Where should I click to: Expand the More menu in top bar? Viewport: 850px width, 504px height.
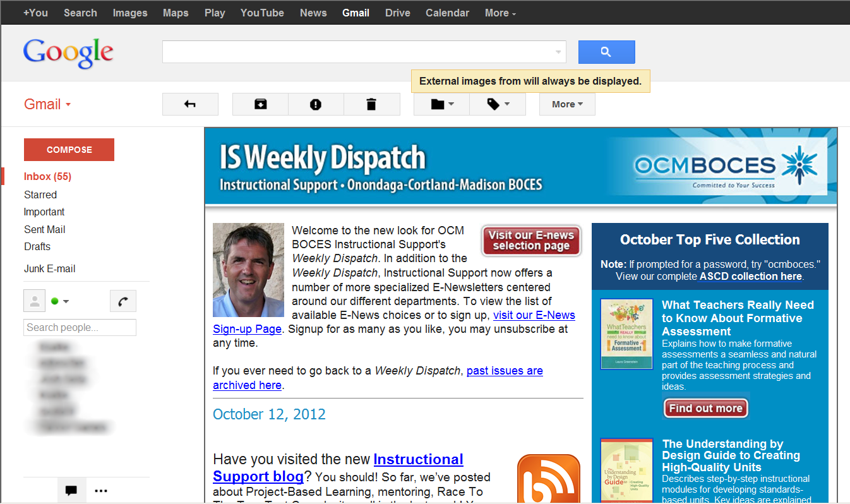click(500, 13)
